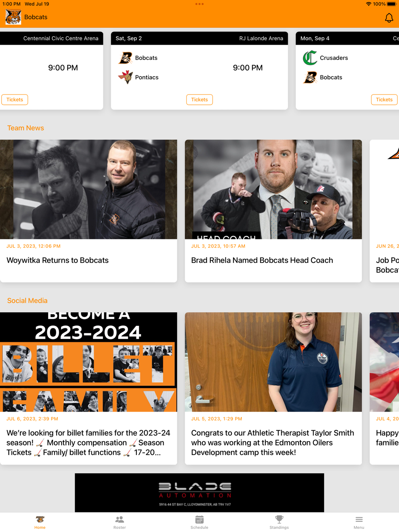
Task: Tap the Bobcats tiger logo in header
Action: pos(13,17)
